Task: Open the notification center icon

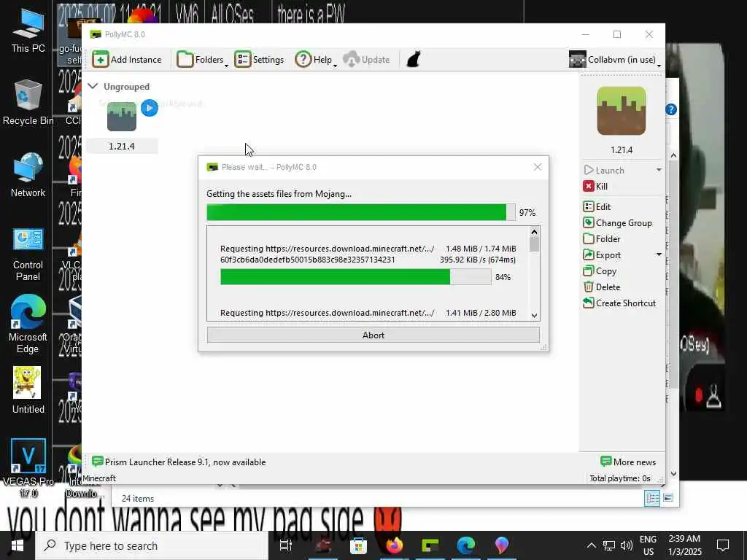Action: (723, 545)
